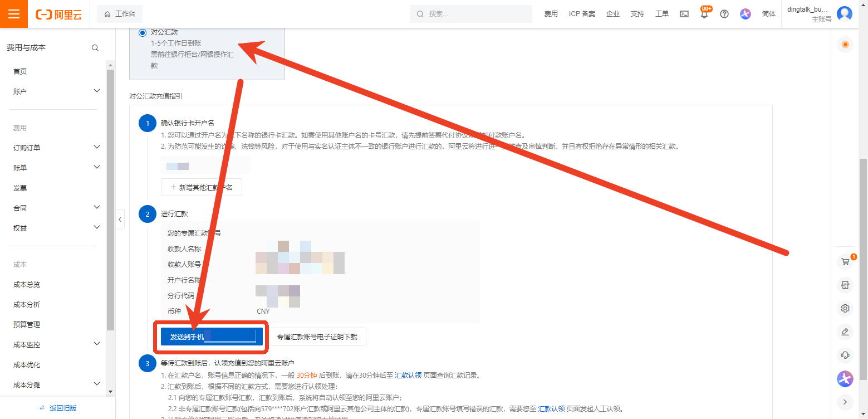Click the 阿里云 logo
The height and width of the screenshot is (419, 868).
coord(58,14)
